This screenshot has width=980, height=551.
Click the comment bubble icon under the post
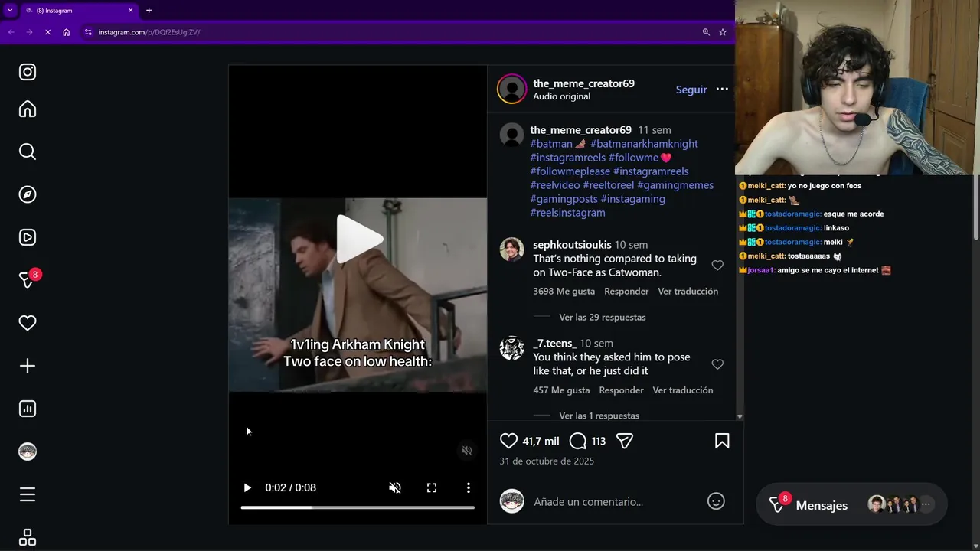click(x=578, y=441)
